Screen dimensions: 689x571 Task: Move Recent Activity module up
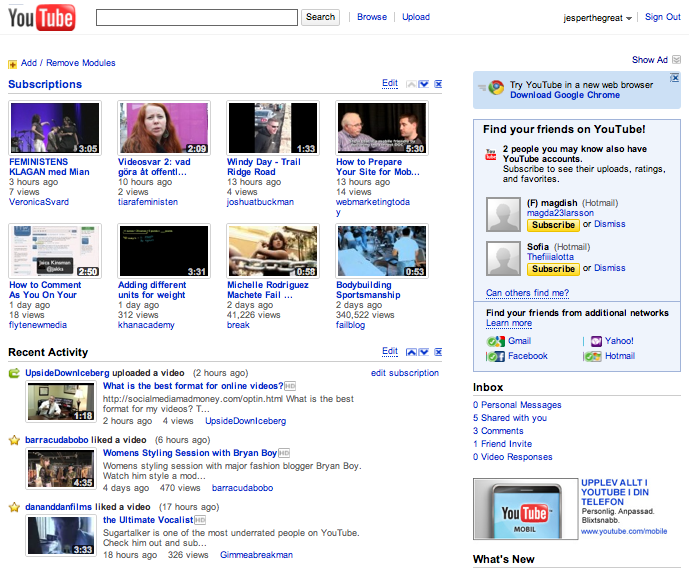pos(411,352)
